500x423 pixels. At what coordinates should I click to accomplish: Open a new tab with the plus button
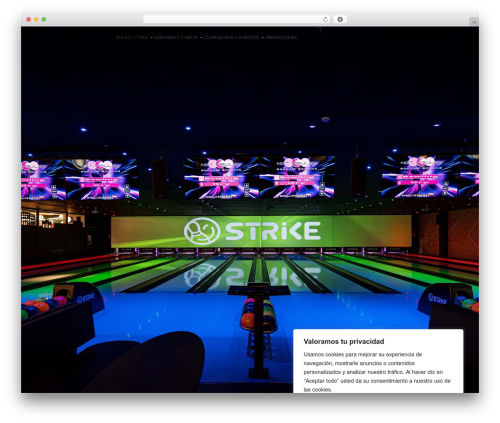coord(474,22)
